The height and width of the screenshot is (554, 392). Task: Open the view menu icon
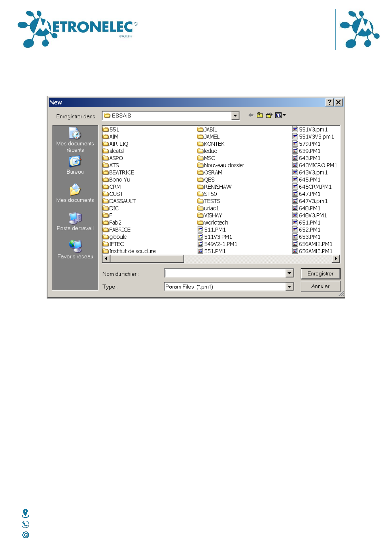coord(281,115)
